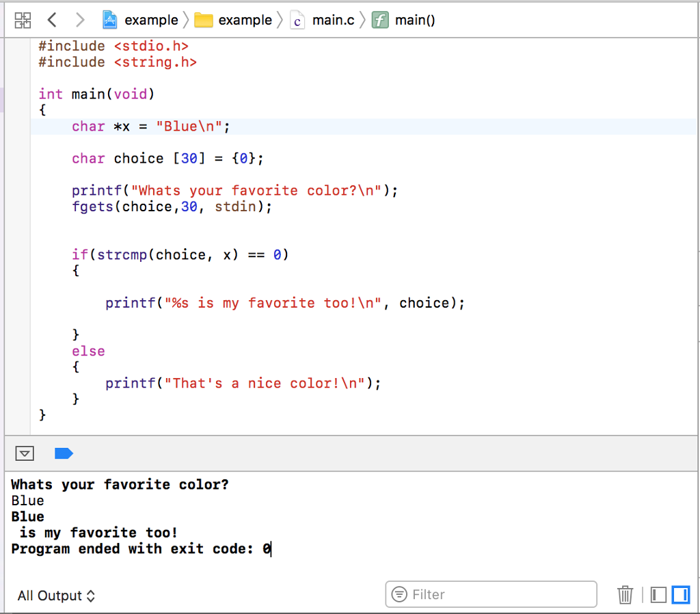
Task: Open the related items grid menu
Action: click(23, 20)
